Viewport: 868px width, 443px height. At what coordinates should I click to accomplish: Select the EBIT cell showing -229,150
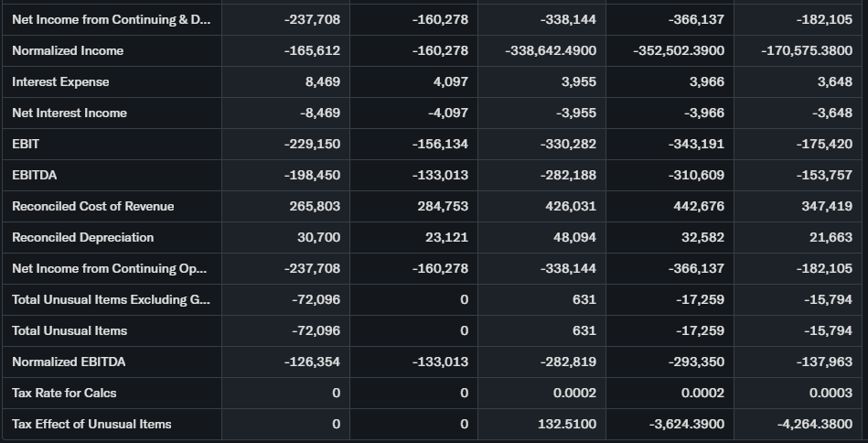click(313, 144)
